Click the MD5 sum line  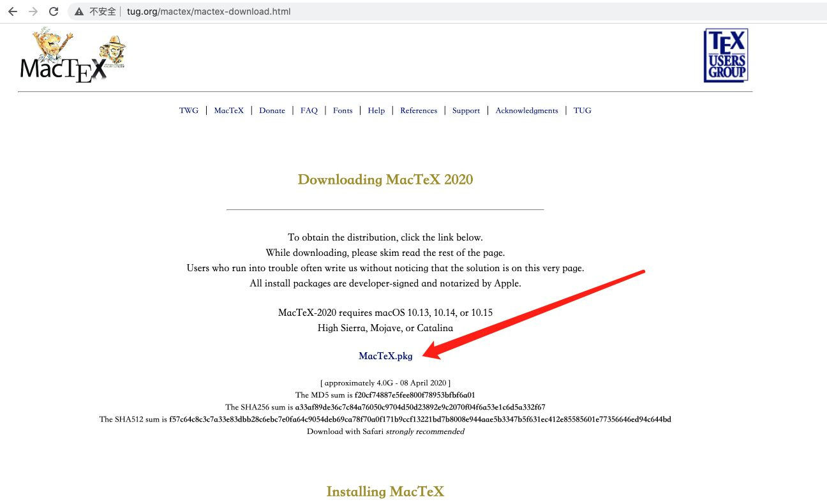(x=385, y=395)
